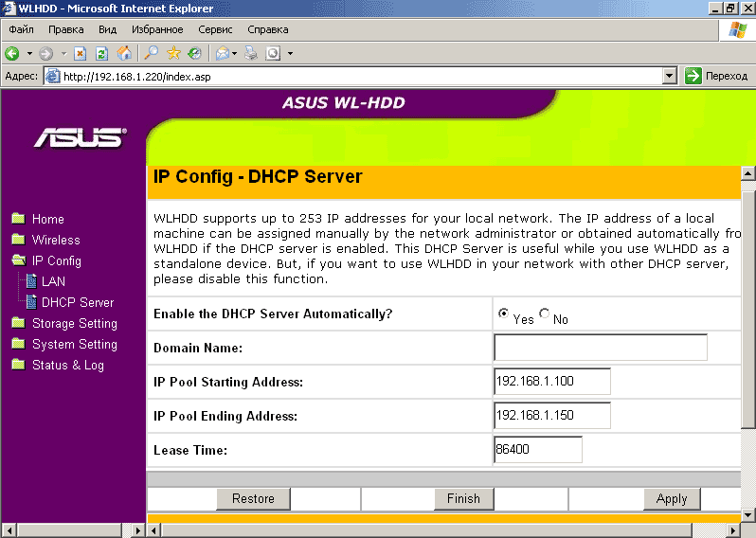Image resolution: width=756 pixels, height=538 pixels.
Task: Click the Home page toolbar icon
Action: 124,53
